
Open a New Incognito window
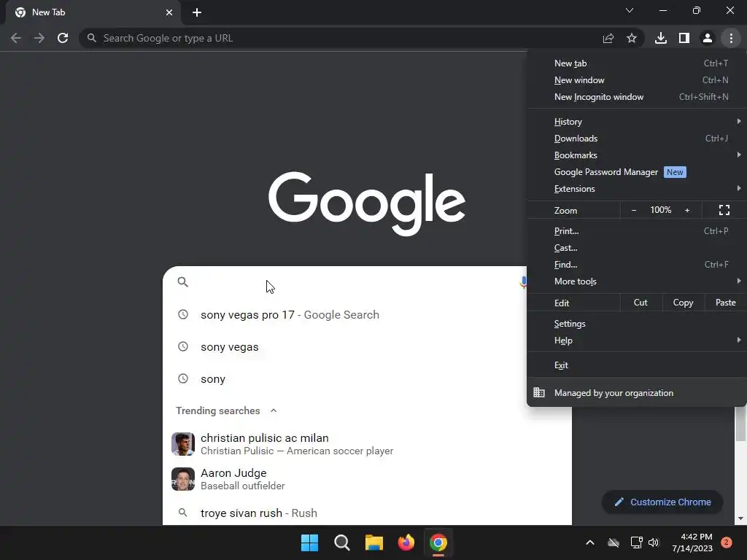636,97
